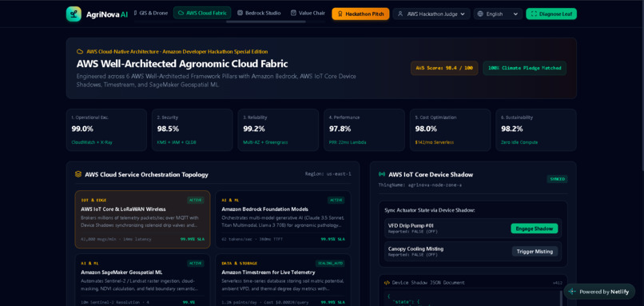Click the AgriNova AI logo icon
Screen dimensions: 644x306
click(x=74, y=14)
